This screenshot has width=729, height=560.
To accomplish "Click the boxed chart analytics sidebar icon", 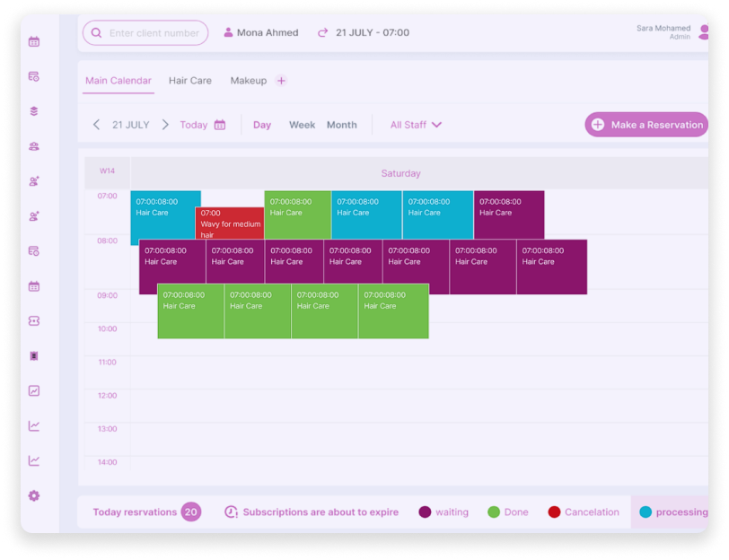I will click(34, 390).
